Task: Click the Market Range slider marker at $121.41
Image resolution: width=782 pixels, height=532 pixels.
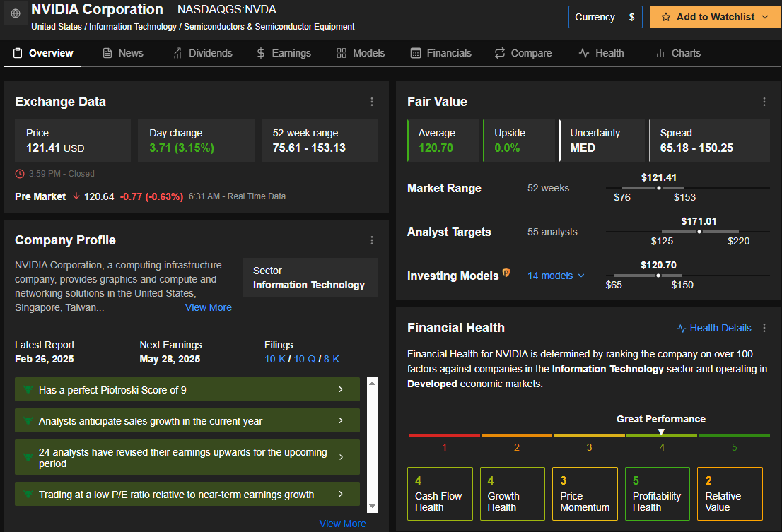Action: tap(659, 188)
